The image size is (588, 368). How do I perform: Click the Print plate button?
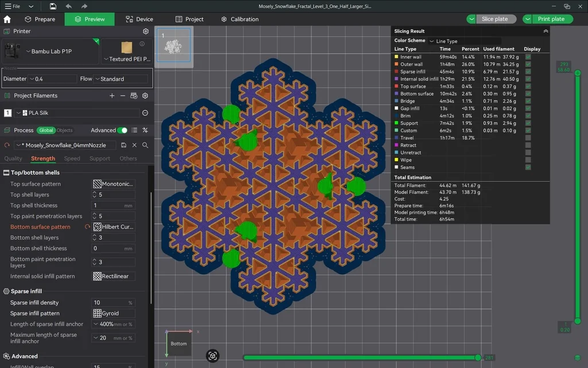point(551,19)
